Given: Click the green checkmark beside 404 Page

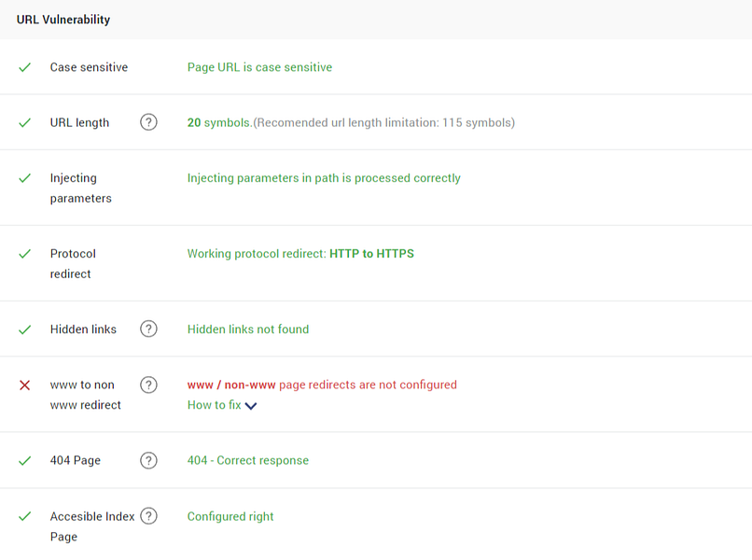Looking at the screenshot, I should (x=25, y=459).
